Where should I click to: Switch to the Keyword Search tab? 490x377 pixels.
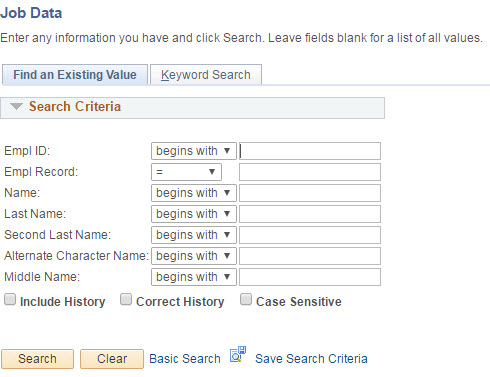coord(206,75)
